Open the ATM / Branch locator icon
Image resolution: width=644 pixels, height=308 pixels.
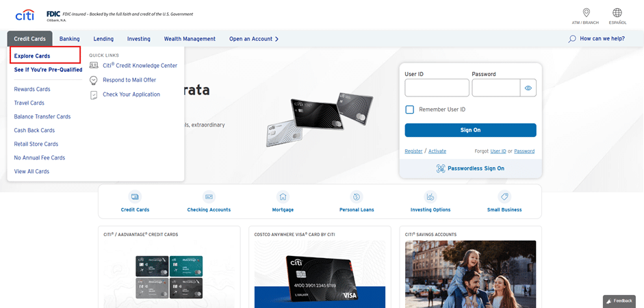586,12
